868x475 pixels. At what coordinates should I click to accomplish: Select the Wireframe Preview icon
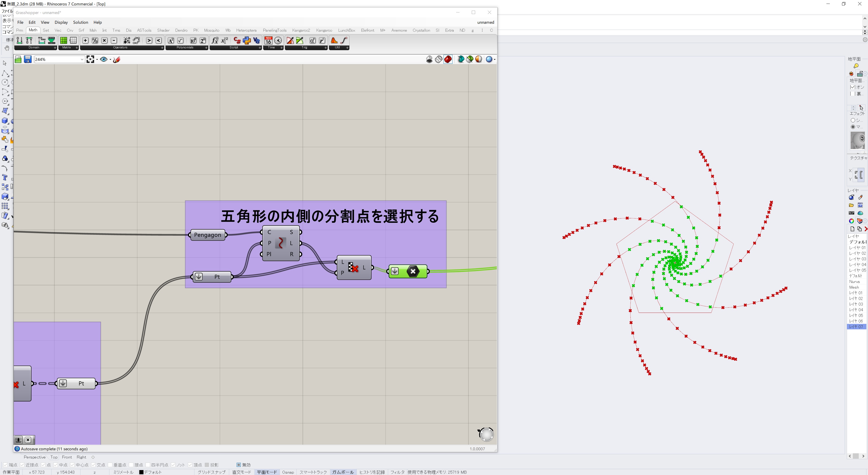click(438, 59)
